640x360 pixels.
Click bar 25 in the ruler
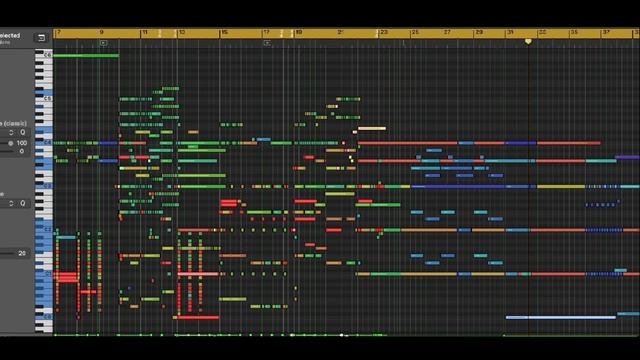click(x=415, y=32)
